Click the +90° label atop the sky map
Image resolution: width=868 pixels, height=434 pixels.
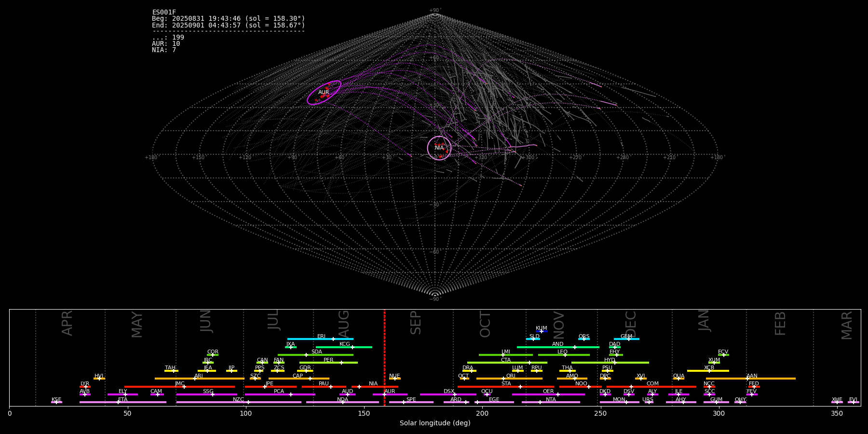click(435, 11)
